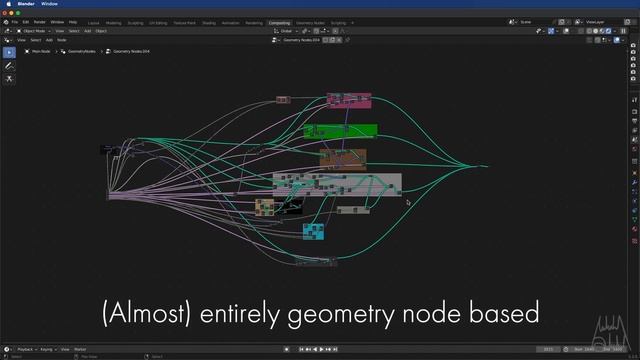Open the timeline Playback dropdown
The image size is (640, 360).
pos(27,349)
